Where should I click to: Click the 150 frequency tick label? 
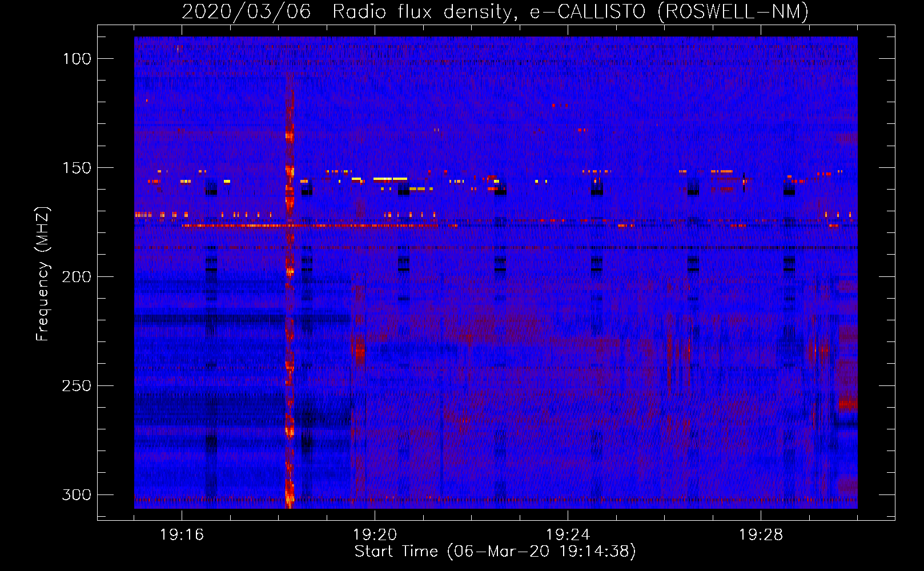[77, 168]
